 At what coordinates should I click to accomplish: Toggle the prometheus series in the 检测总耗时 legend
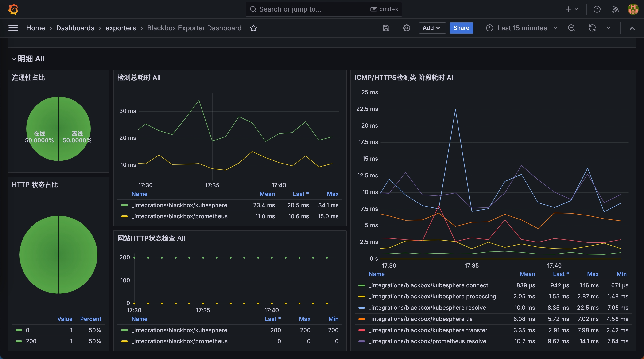179,216
